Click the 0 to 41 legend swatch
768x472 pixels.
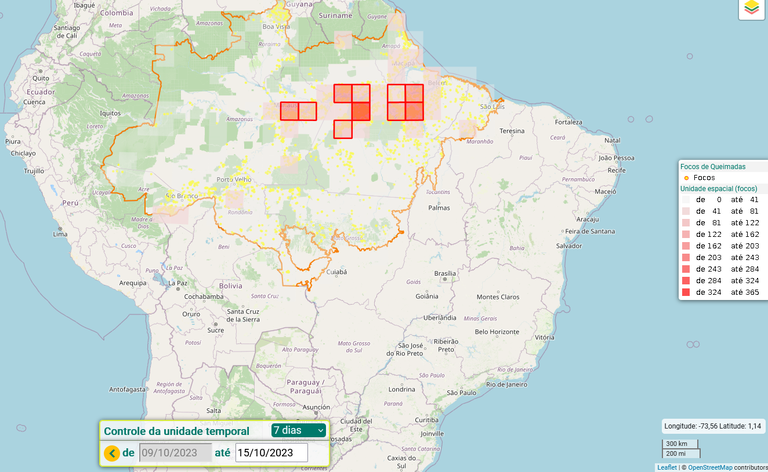point(686,200)
